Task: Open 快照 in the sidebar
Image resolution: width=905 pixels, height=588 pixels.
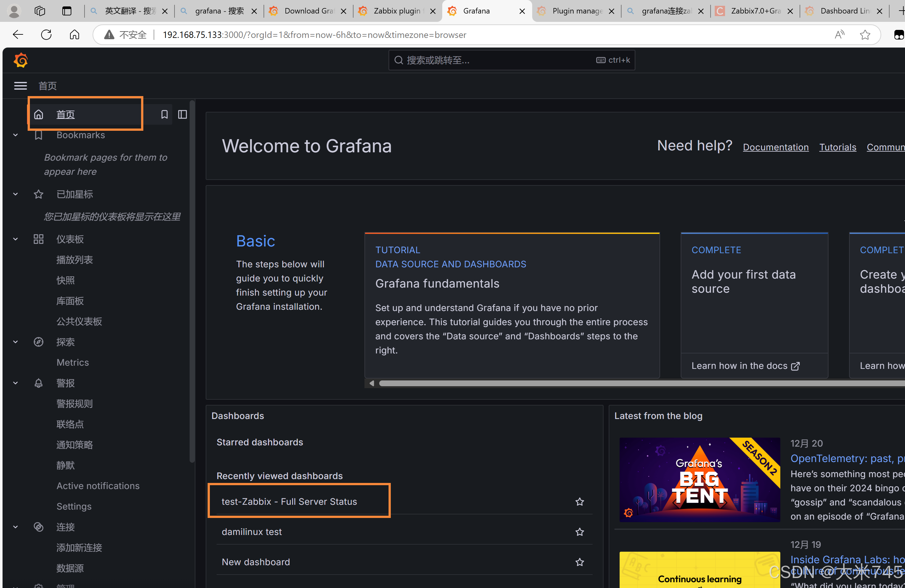Action: [66, 280]
